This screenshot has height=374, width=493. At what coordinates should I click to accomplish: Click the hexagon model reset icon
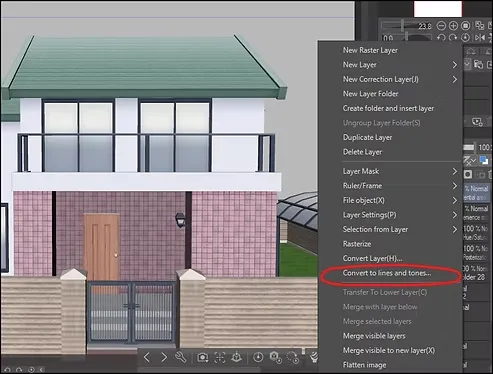click(x=276, y=357)
